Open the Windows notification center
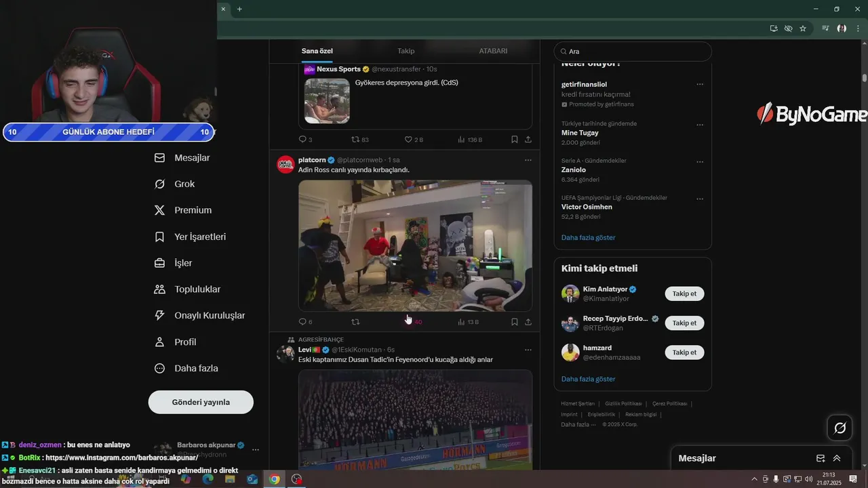Image resolution: width=868 pixels, height=488 pixels. click(853, 479)
